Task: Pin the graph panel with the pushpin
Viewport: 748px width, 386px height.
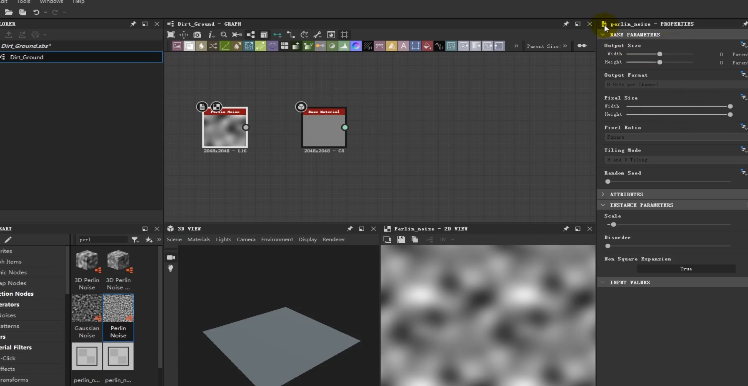Action: coord(565,24)
